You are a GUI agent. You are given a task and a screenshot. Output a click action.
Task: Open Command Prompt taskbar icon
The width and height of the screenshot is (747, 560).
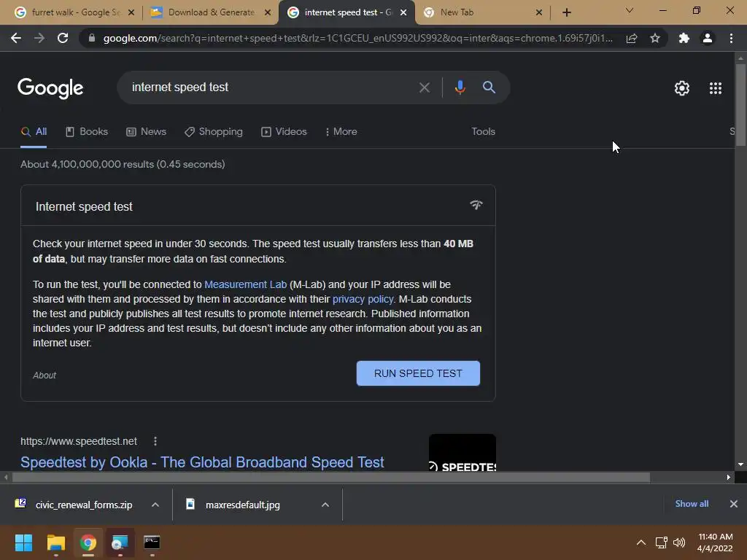click(x=152, y=542)
